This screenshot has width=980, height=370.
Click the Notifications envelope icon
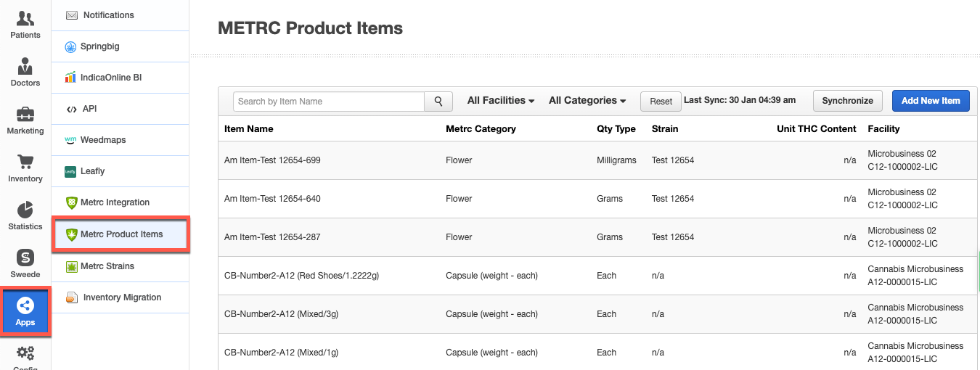pyautogui.click(x=71, y=15)
